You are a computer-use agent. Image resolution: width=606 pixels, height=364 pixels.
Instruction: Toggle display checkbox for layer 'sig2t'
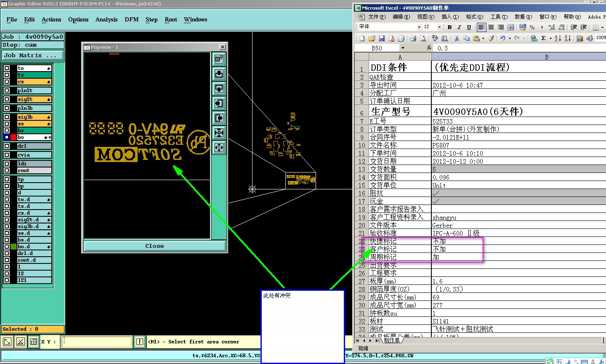[7, 99]
